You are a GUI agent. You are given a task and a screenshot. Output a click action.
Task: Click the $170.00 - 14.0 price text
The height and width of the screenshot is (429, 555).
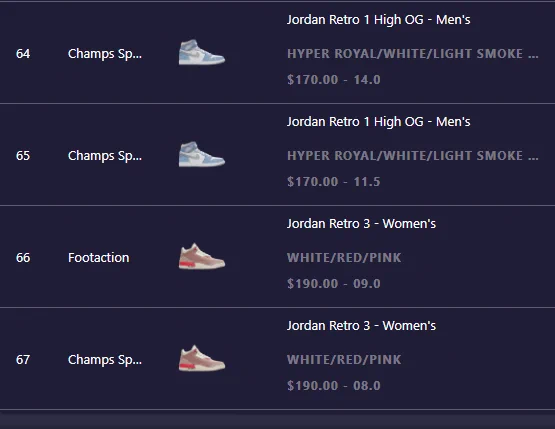334,80
